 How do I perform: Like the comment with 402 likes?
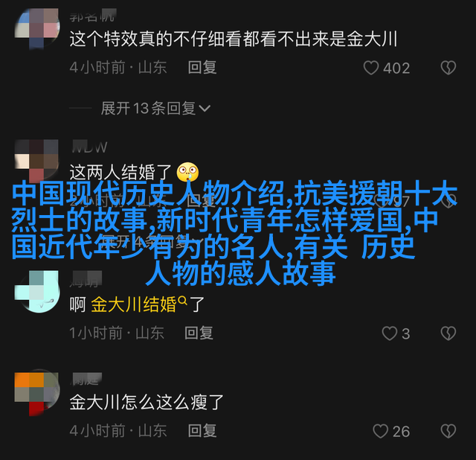(x=371, y=68)
